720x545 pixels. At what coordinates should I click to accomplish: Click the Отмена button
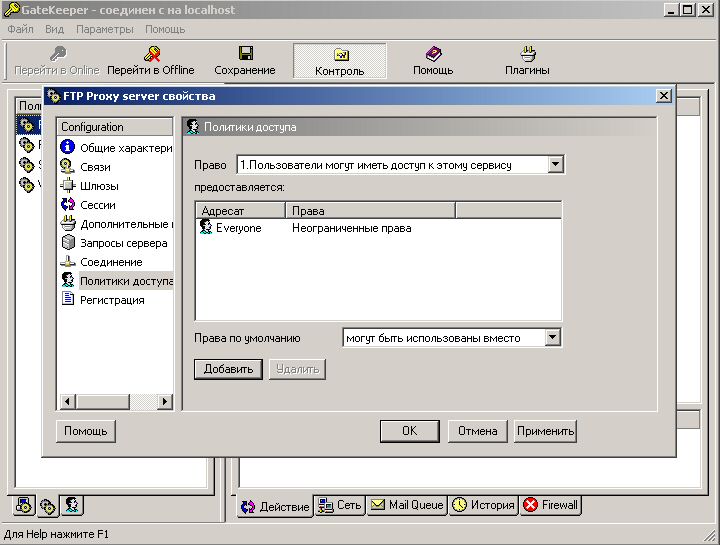pos(478,431)
